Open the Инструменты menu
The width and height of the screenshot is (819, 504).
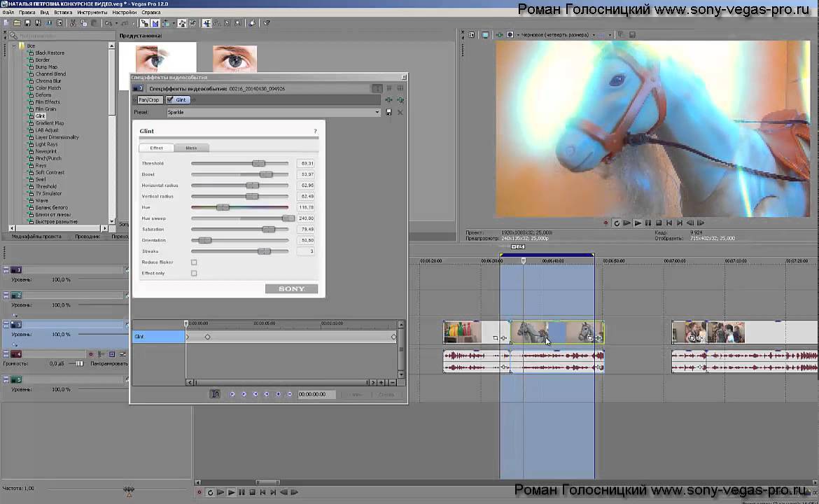coord(92,13)
